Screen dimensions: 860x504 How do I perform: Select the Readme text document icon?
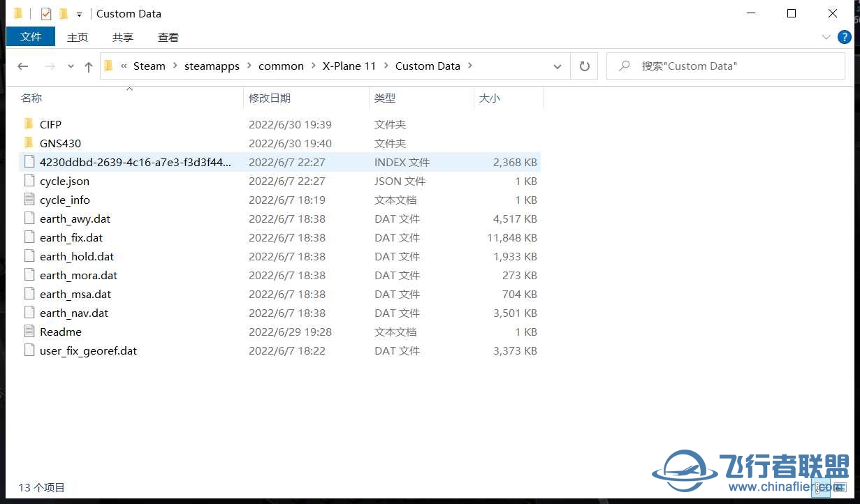tap(29, 332)
